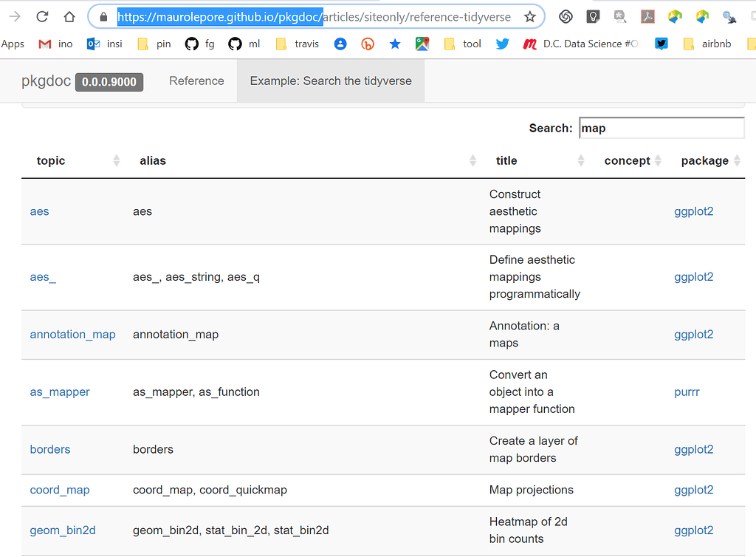Screen dimensions: 756x557
Task: Click the padlock site info icon
Action: (103, 18)
